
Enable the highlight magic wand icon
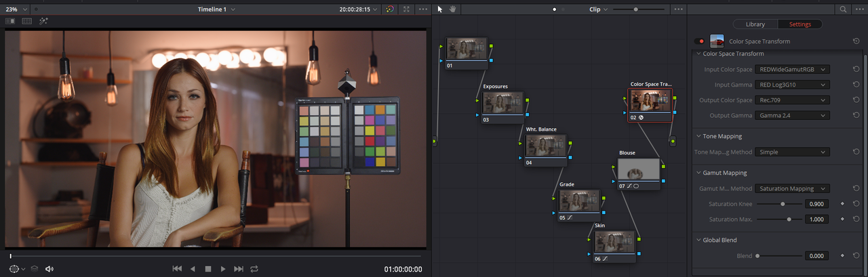coord(43,21)
